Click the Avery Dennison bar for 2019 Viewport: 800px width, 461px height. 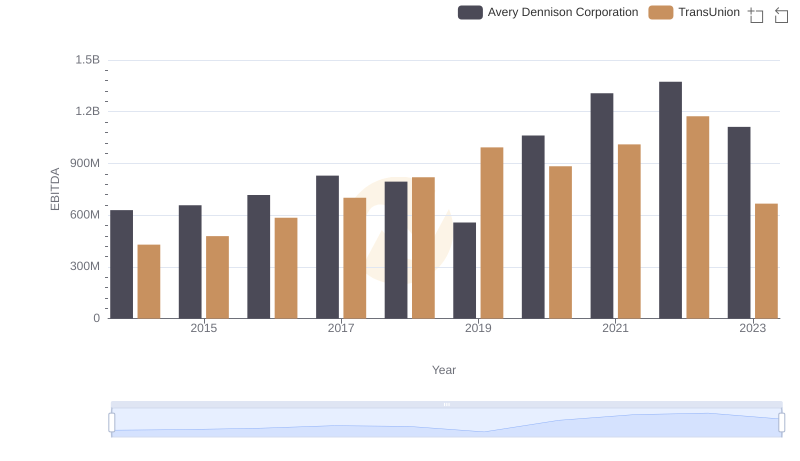pos(464,270)
